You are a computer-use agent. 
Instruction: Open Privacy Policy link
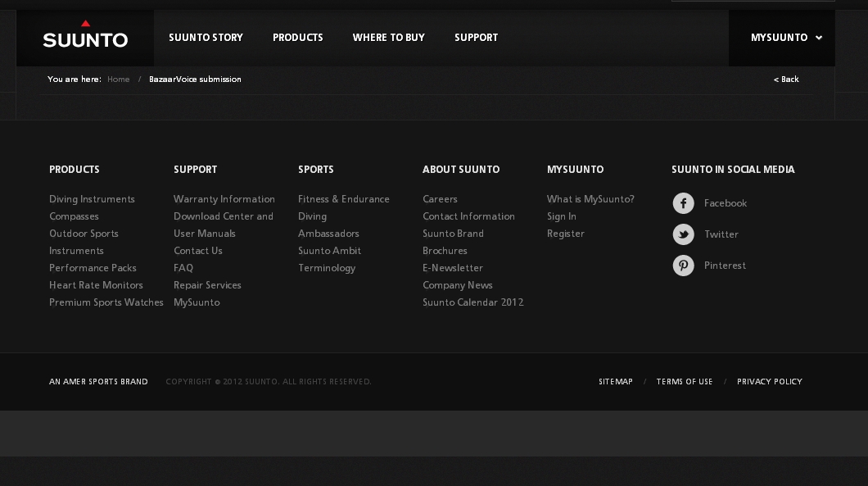pyautogui.click(x=770, y=382)
